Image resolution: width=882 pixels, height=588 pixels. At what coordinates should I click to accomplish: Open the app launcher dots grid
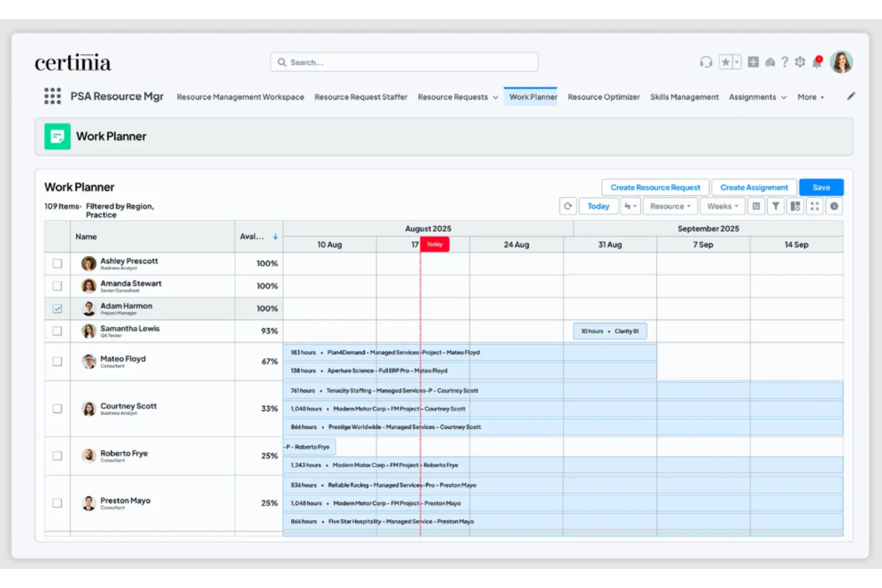pos(52,96)
